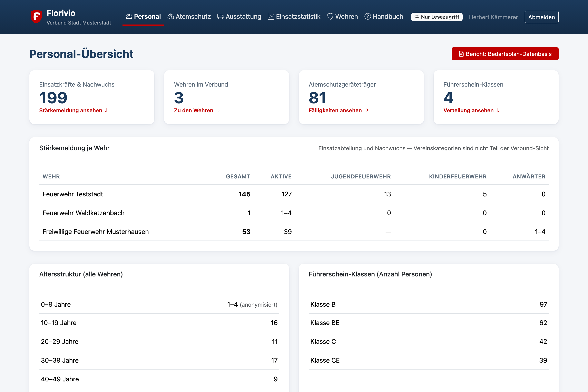Click the lungs icon for Atemschutz
Screen dimensions: 588x392
pyautogui.click(x=170, y=17)
